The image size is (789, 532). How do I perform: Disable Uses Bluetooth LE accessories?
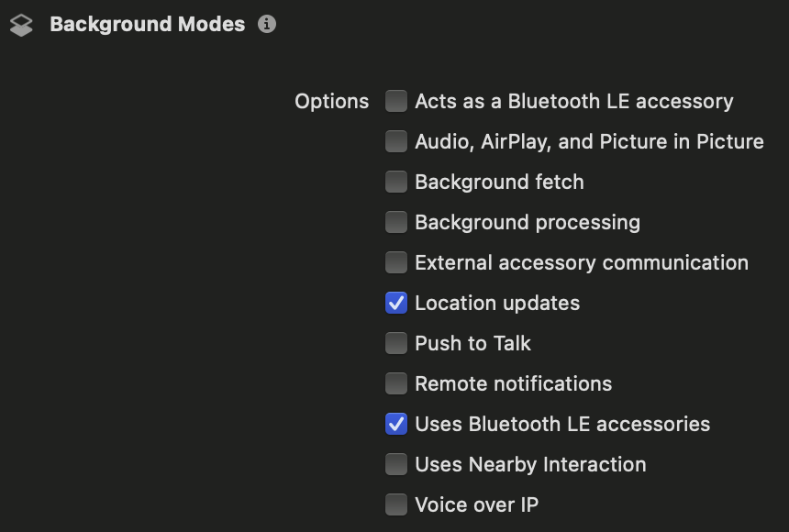395,424
